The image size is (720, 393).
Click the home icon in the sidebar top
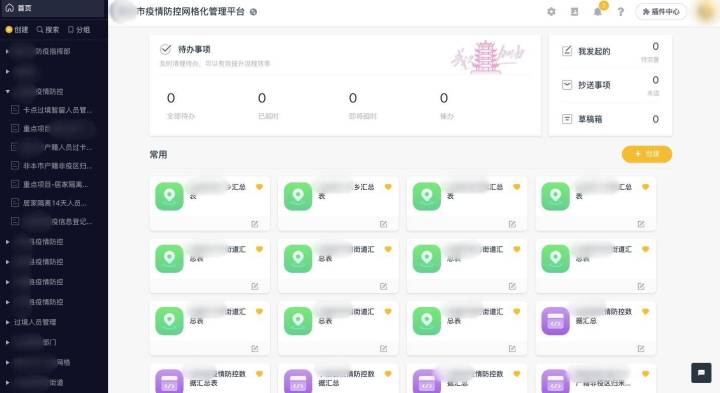9,8
